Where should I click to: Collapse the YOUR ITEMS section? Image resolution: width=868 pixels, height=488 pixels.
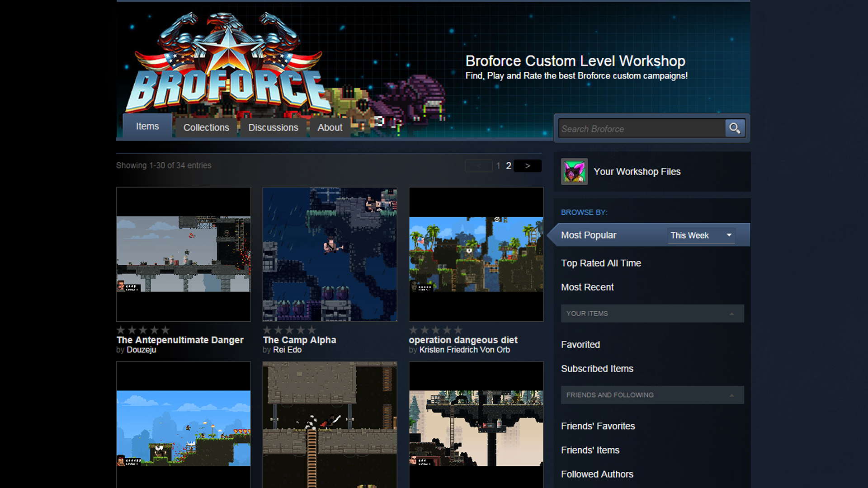click(x=731, y=314)
